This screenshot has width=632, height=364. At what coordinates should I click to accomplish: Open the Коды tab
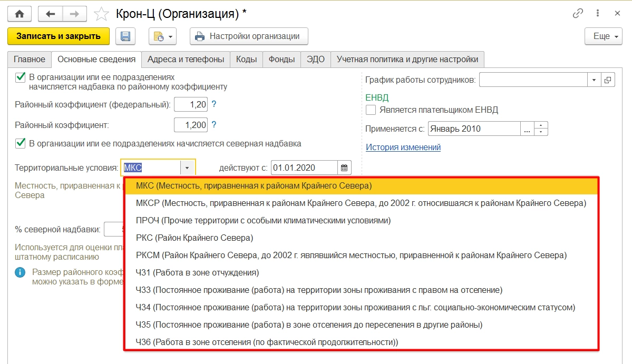246,59
